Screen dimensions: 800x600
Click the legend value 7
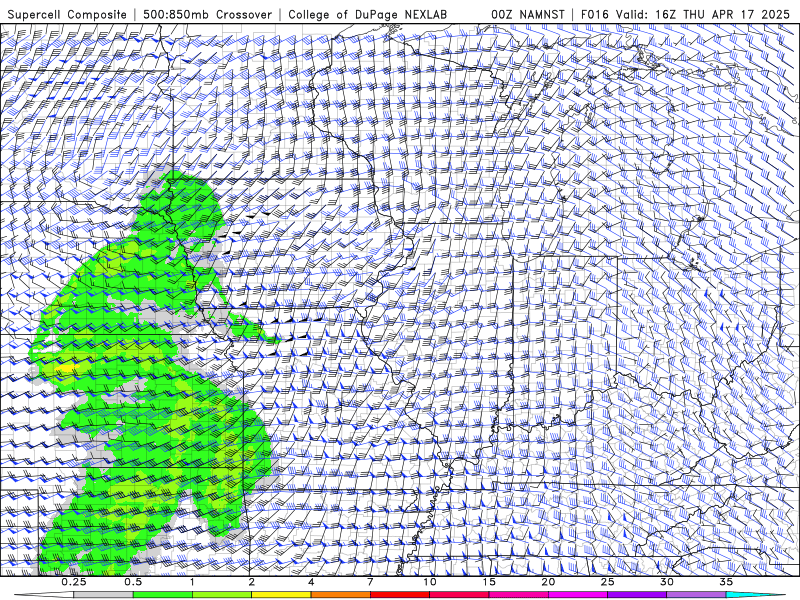click(x=370, y=582)
